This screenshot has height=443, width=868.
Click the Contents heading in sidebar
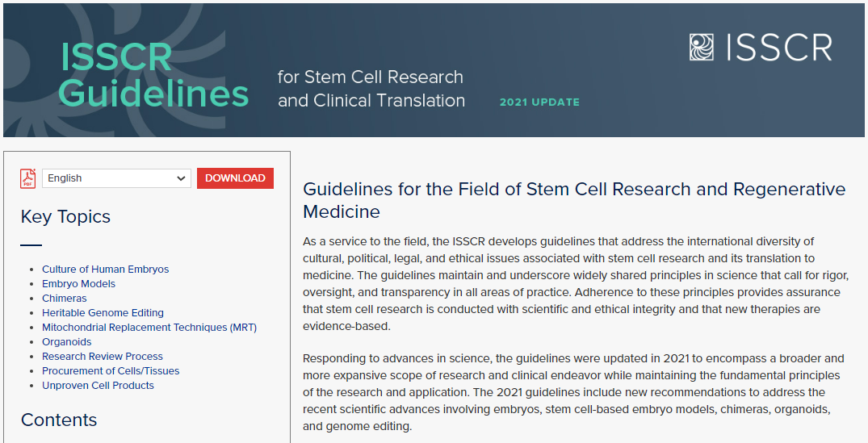[59, 420]
